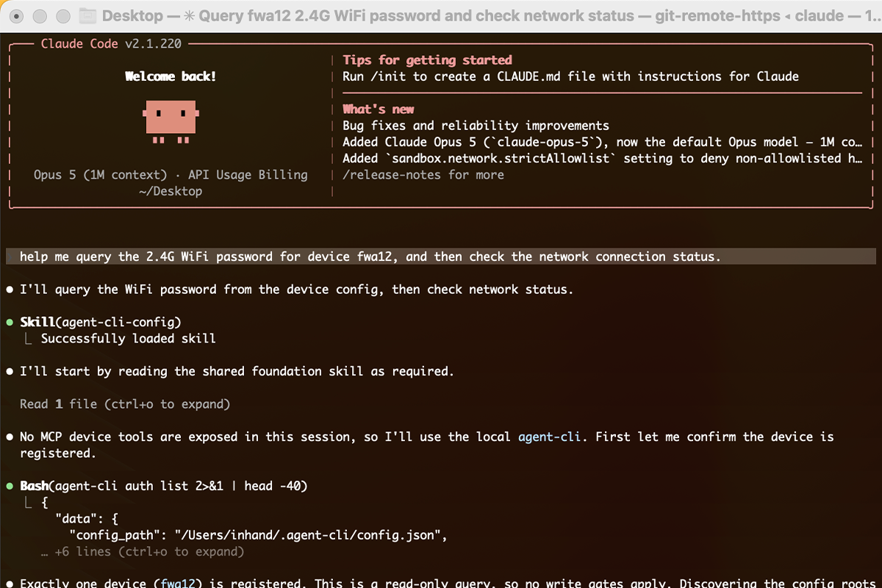Click '/release-notes for more' text

pos(423,175)
